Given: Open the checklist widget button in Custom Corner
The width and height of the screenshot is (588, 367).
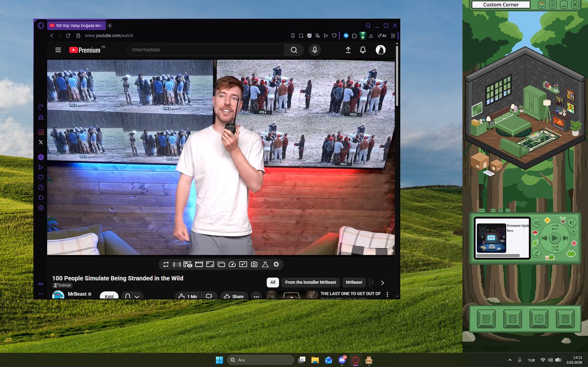Looking at the screenshot, I should point(513,319).
